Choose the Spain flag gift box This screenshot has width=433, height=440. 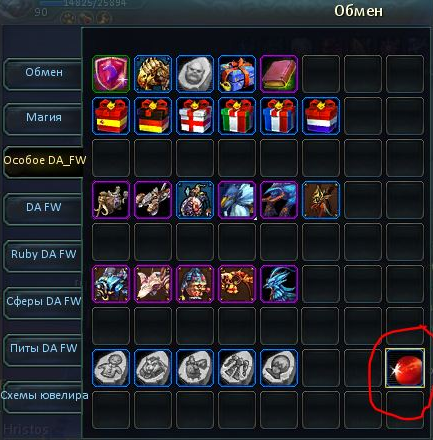[111, 116]
